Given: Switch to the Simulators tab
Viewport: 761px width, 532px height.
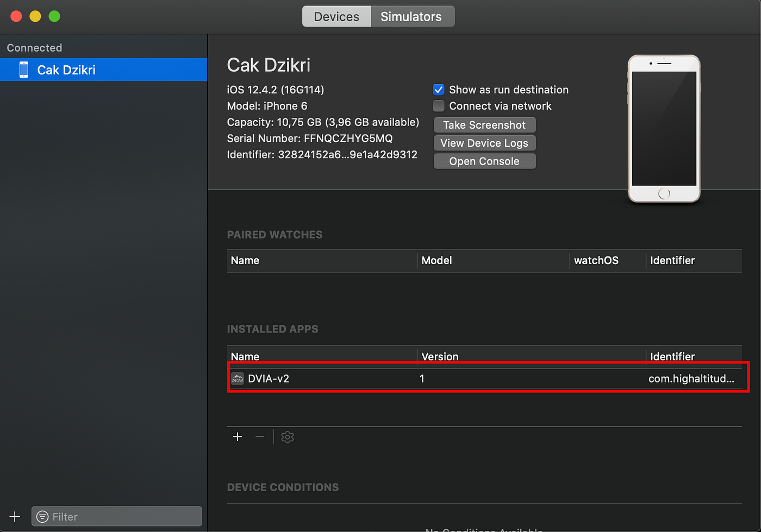Looking at the screenshot, I should (x=413, y=16).
